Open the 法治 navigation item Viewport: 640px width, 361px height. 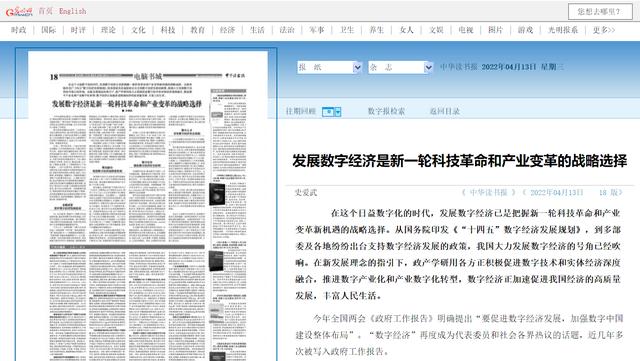click(287, 30)
